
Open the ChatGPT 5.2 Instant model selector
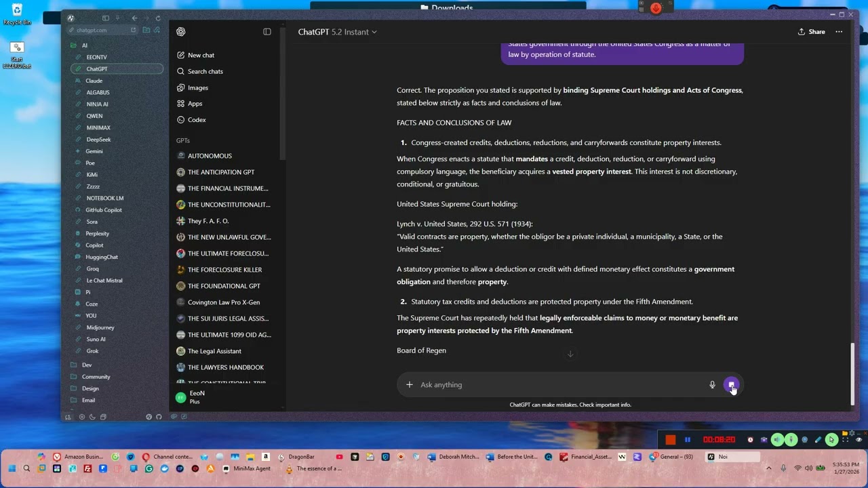[337, 32]
